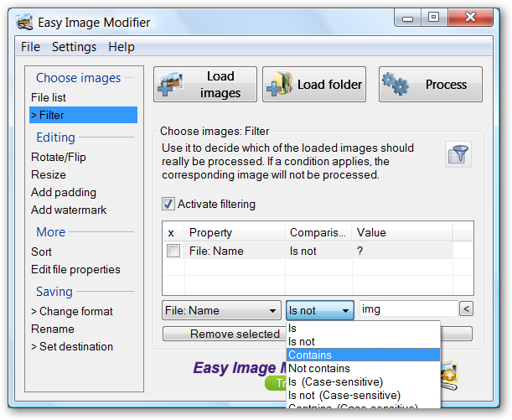Choose 'Is' from the comparison list

pyautogui.click(x=364, y=328)
